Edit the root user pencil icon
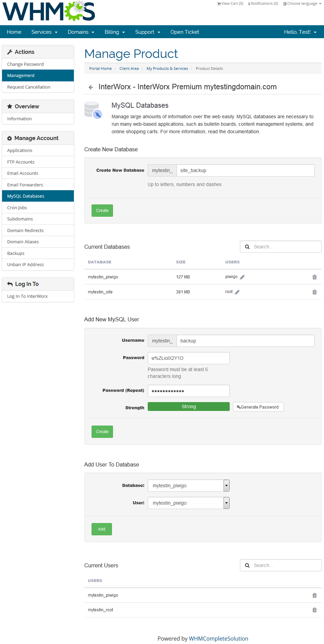The height and width of the screenshot is (644, 324). tap(237, 292)
